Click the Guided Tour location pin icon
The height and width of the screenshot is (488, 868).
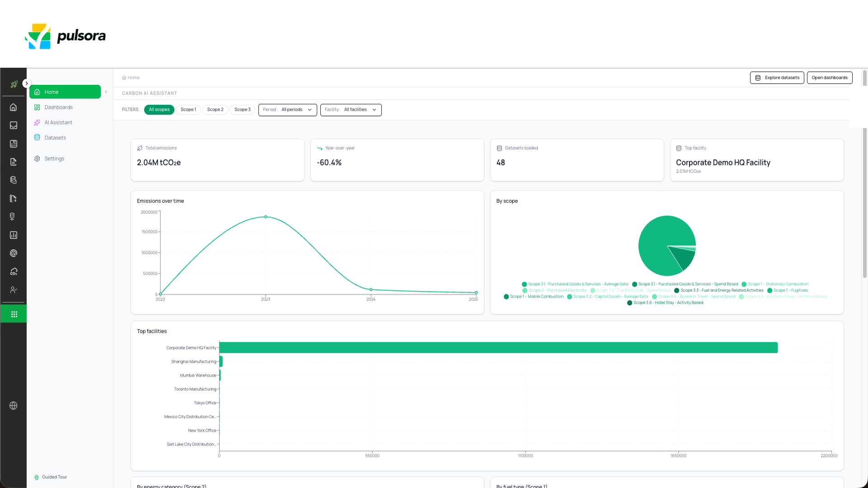pyautogui.click(x=37, y=477)
